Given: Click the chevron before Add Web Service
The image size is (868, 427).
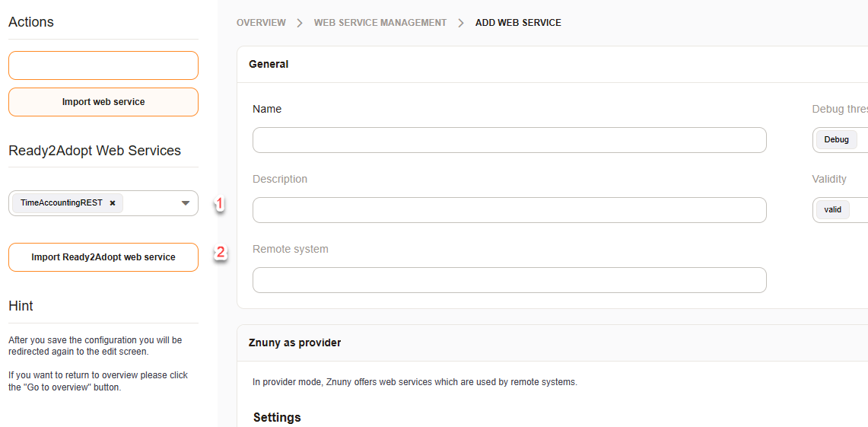Looking at the screenshot, I should [x=461, y=23].
